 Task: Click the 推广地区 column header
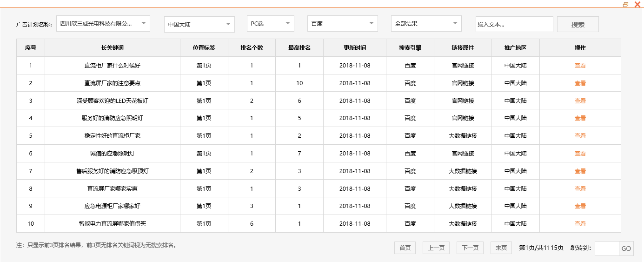point(516,48)
